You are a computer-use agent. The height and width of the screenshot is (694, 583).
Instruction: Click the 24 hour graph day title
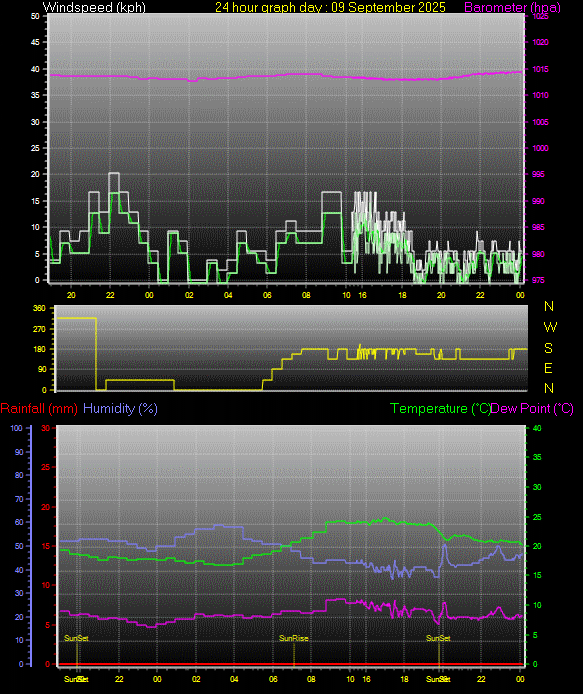(330, 7)
